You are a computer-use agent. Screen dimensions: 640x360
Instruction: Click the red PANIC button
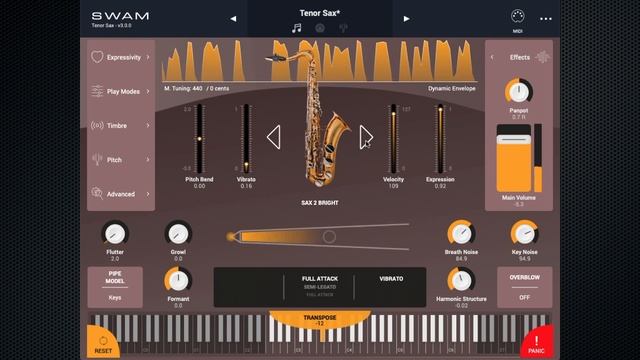point(536,342)
